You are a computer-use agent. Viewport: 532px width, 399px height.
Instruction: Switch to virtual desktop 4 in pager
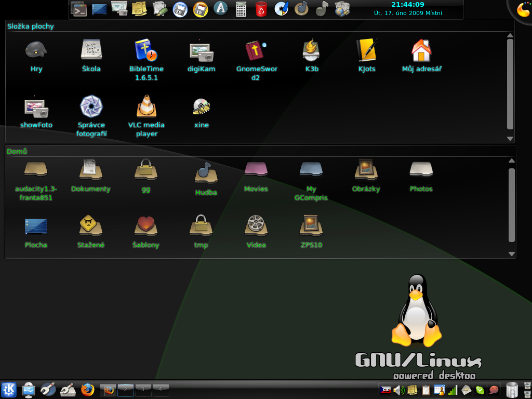161,390
